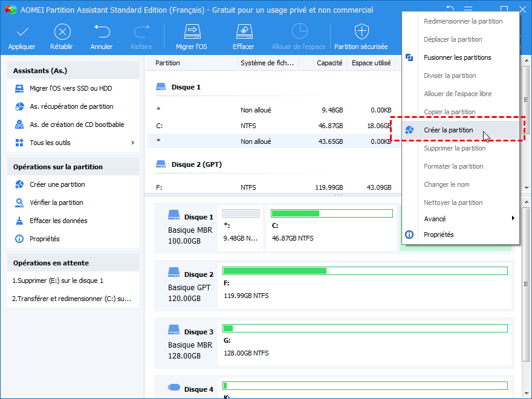Click the Rétablir toolbar icon
This screenshot has height=399, width=532.
click(62, 32)
